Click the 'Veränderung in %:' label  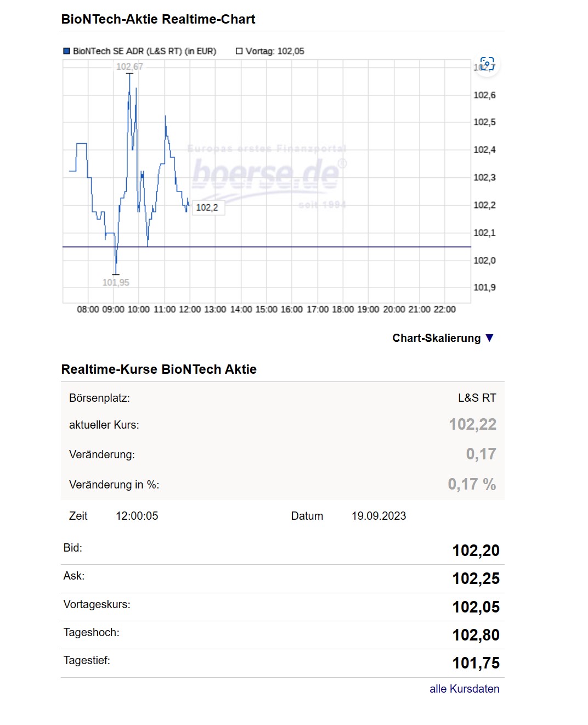coord(114,485)
